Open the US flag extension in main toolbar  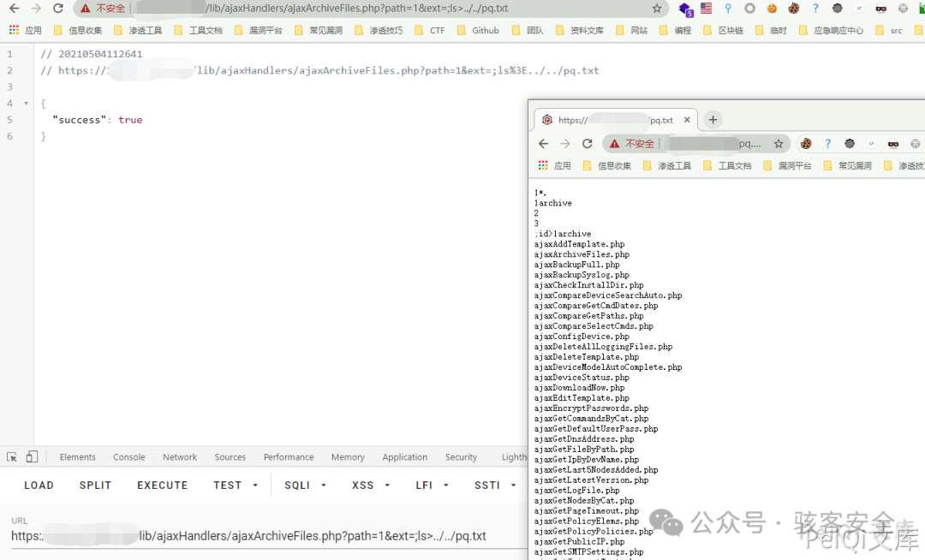[x=706, y=9]
